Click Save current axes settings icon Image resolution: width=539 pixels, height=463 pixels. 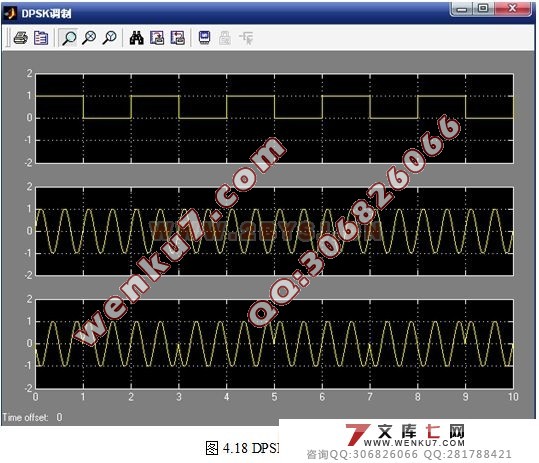[157, 38]
